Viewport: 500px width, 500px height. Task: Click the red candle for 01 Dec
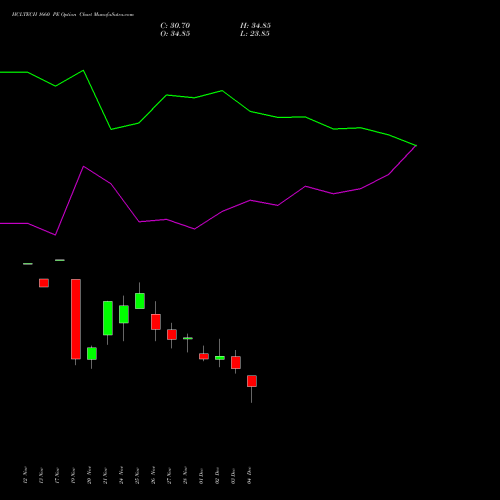(x=204, y=356)
